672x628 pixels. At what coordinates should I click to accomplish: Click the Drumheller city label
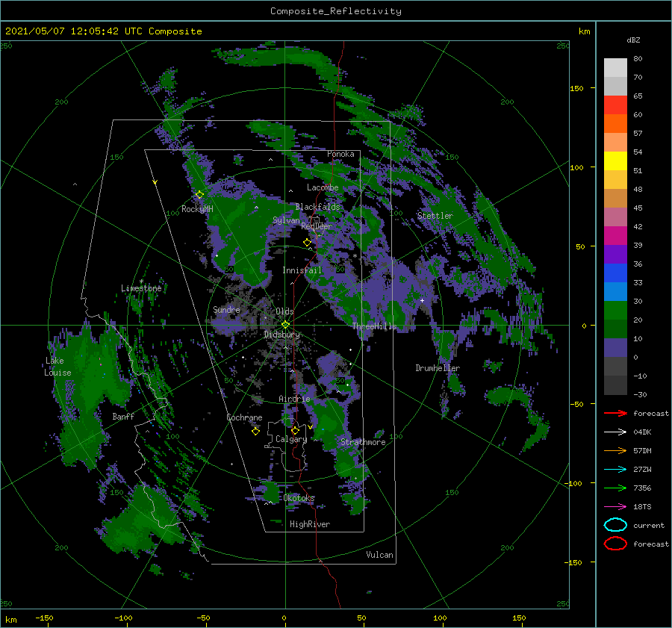coord(438,368)
